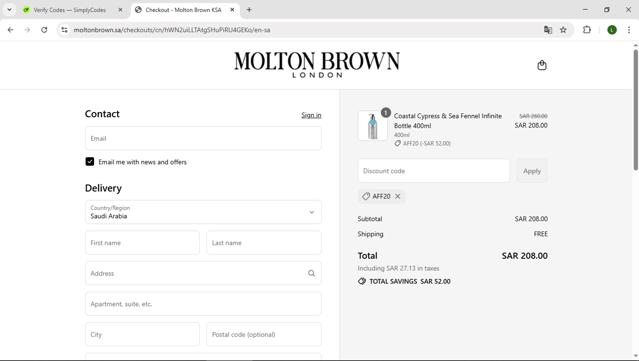Click the Molton Brown London logo
This screenshot has height=361, width=639.
click(x=317, y=64)
